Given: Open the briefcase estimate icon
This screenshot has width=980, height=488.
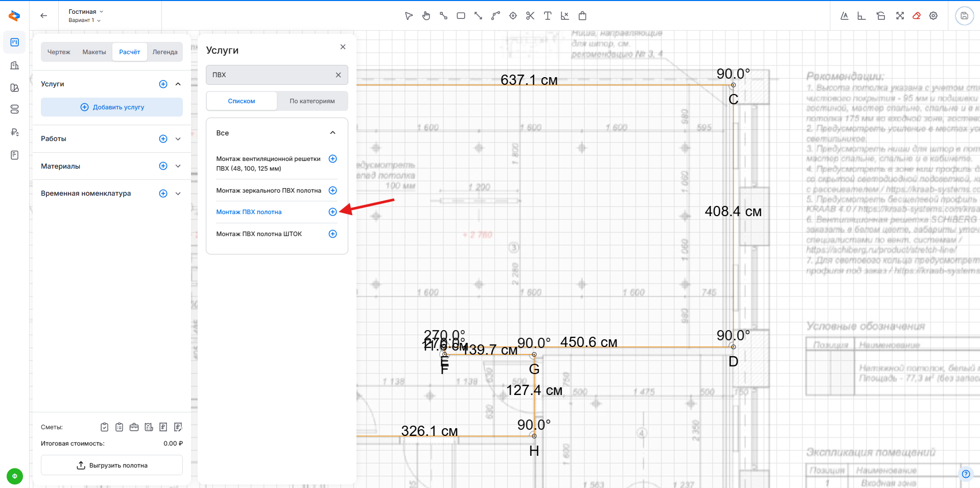Looking at the screenshot, I should (x=134, y=427).
